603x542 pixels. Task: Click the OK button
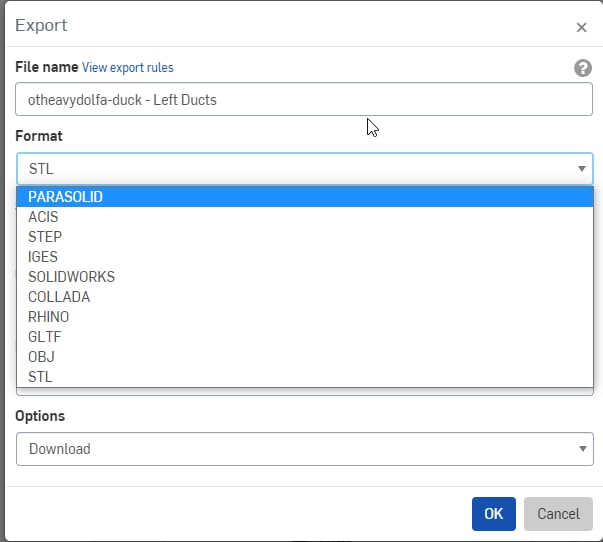click(493, 514)
